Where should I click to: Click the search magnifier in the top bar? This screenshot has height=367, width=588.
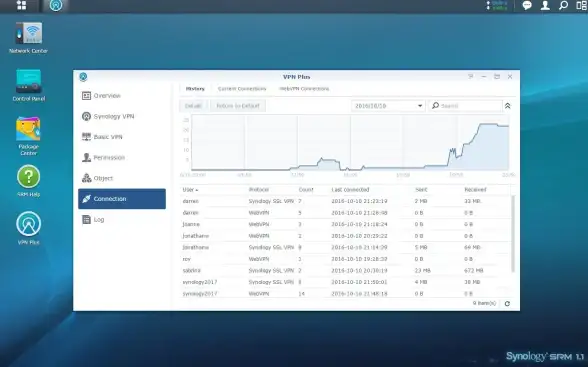(x=563, y=5)
